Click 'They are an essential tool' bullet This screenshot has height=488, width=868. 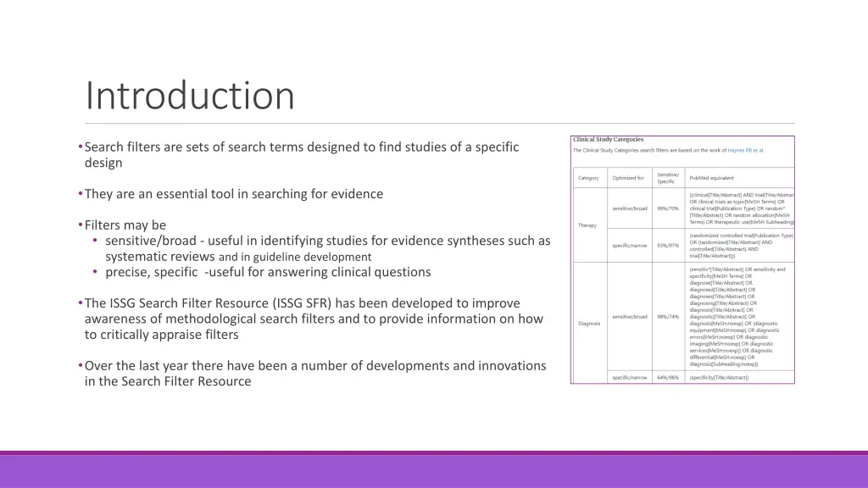(x=234, y=194)
